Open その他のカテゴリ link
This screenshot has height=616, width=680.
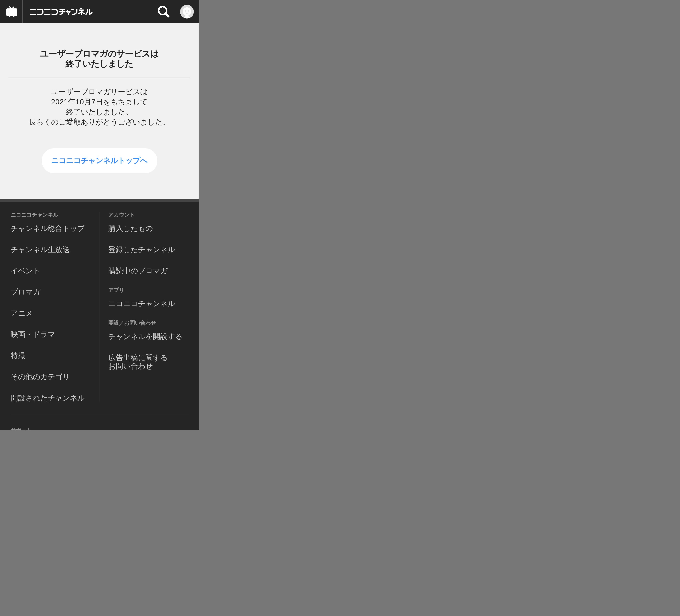point(40,377)
